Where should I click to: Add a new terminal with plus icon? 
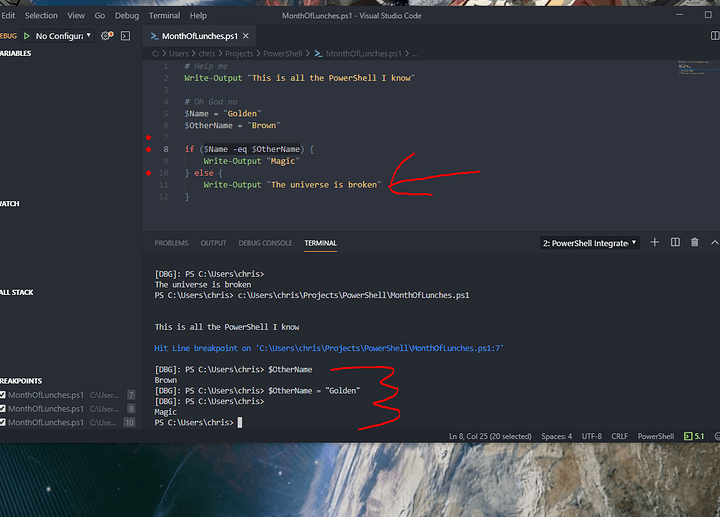point(654,242)
